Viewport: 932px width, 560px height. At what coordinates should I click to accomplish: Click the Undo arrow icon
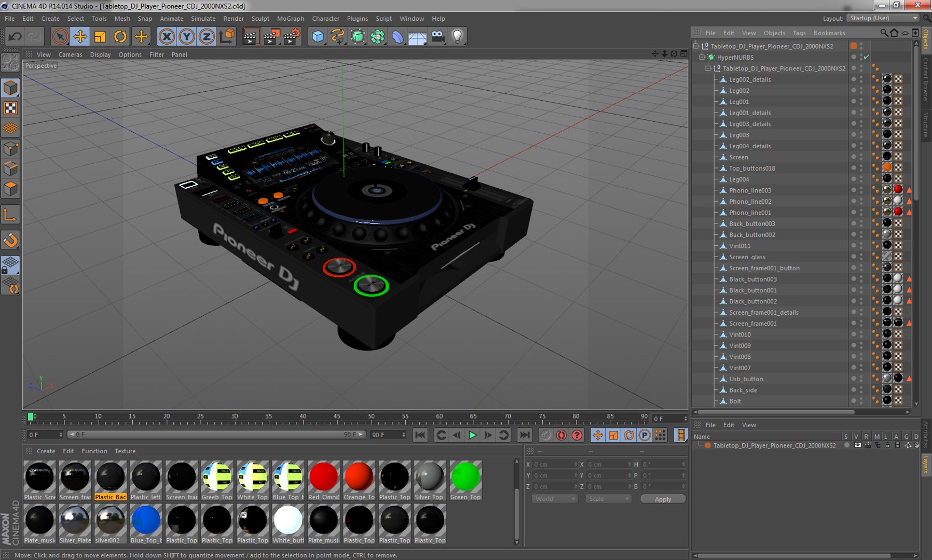tap(15, 36)
